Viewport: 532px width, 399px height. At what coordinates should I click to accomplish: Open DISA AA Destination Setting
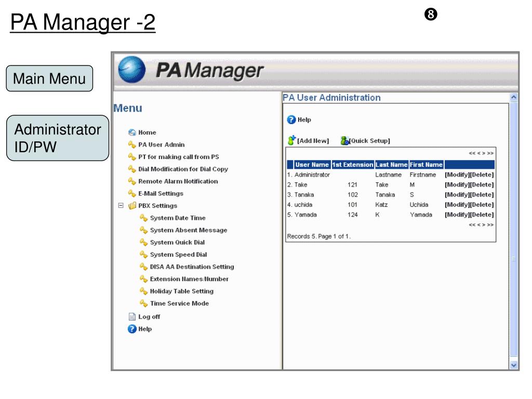192,267
